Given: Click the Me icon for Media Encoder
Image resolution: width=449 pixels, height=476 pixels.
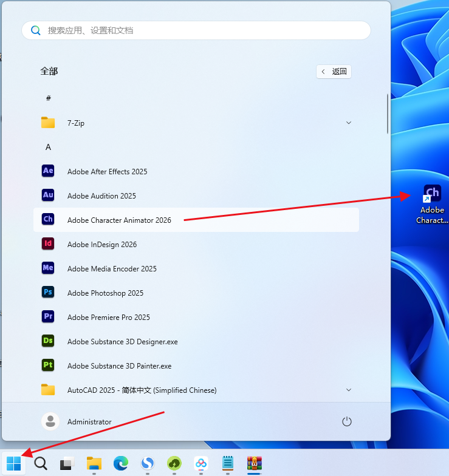Looking at the screenshot, I should coord(48,268).
